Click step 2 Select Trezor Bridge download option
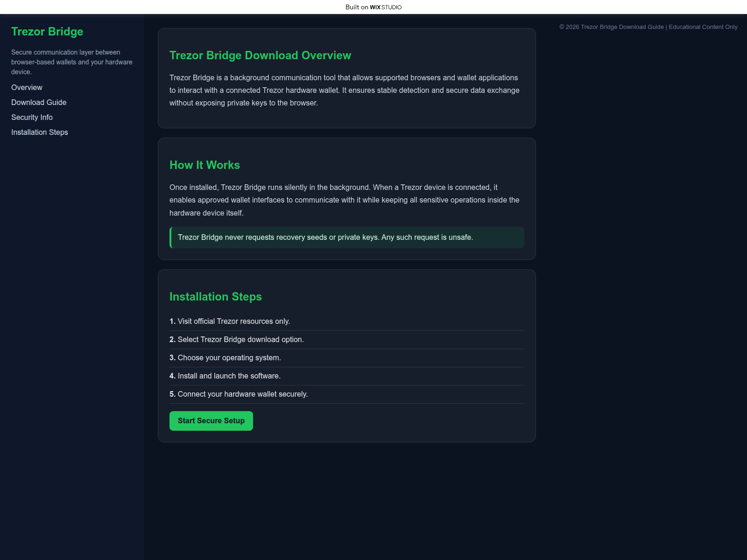The height and width of the screenshot is (560, 747). (x=347, y=340)
